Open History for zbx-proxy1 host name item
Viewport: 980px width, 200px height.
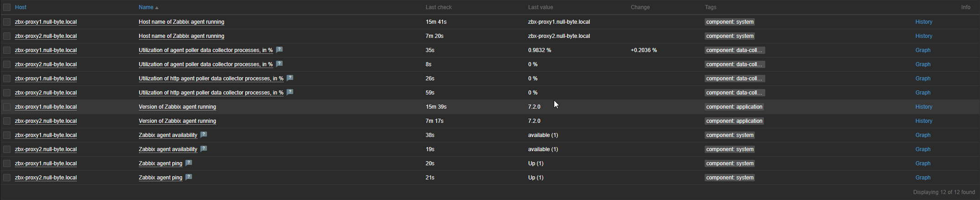[923, 22]
